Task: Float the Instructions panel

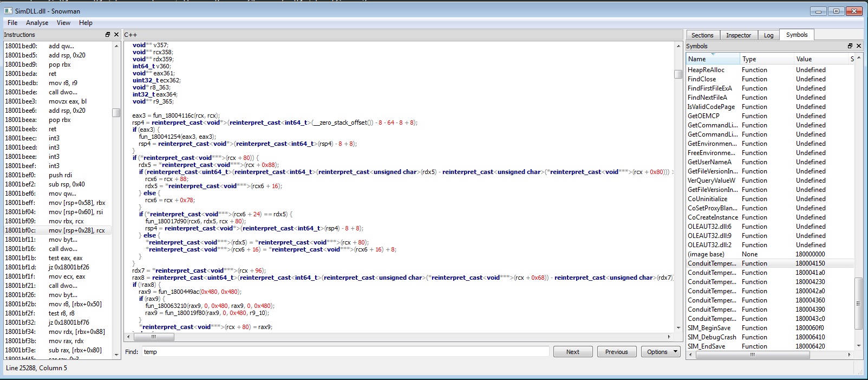Action: coord(108,35)
